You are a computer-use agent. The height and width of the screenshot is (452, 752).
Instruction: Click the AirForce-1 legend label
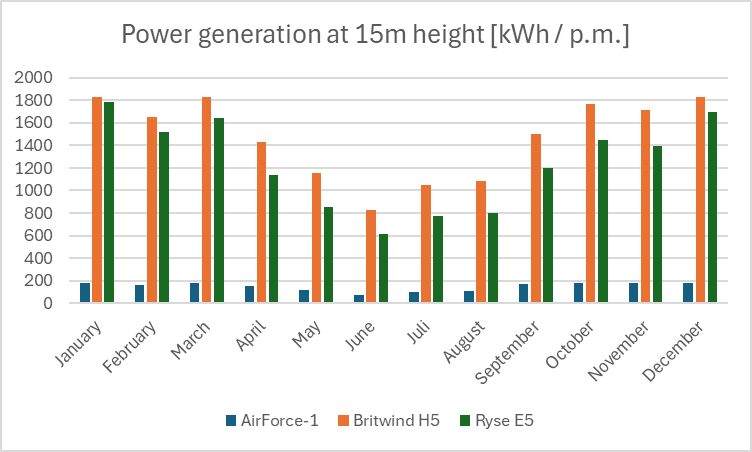point(279,421)
